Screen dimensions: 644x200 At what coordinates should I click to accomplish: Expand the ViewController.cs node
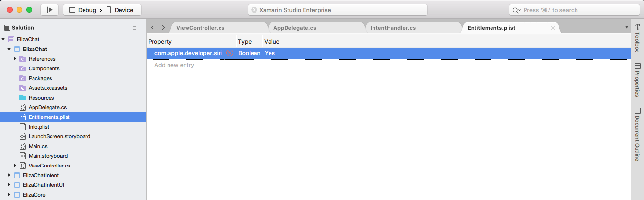point(15,166)
